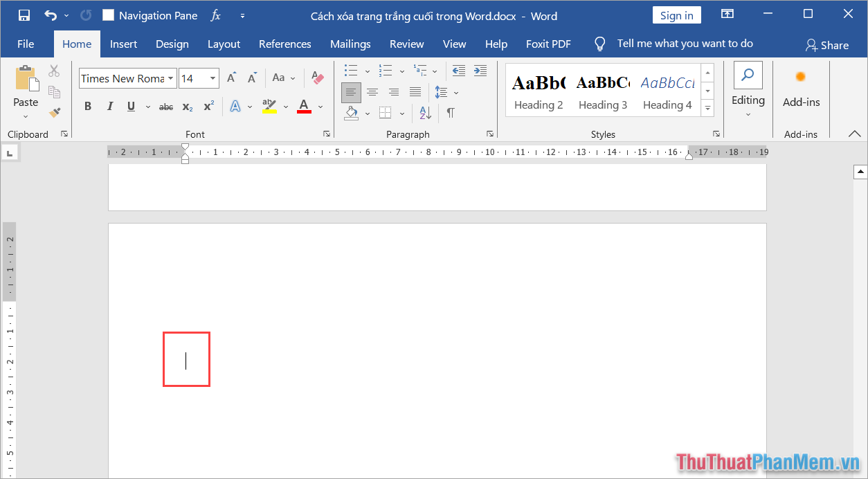Screen dimensions: 868x479
Task: Toggle the Navigation Pane checkbox
Action: 108,14
